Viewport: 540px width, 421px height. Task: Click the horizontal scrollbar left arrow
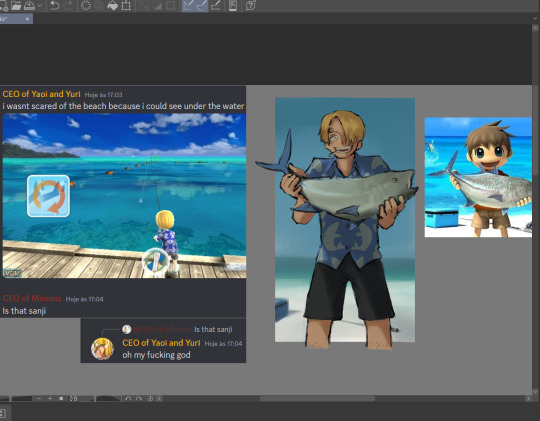(159, 399)
